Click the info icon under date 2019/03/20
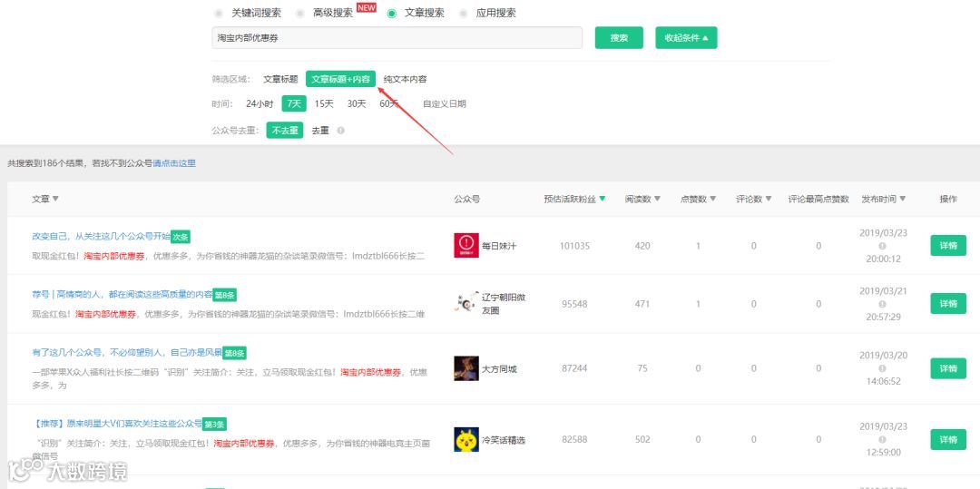The height and width of the screenshot is (489, 980). coord(883,368)
